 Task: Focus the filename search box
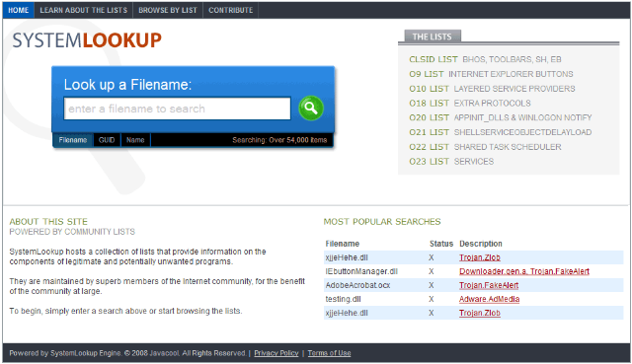click(177, 109)
